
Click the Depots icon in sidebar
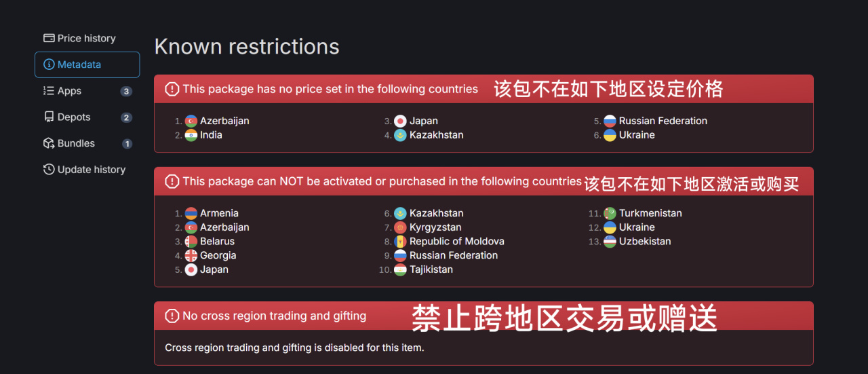[x=49, y=117]
